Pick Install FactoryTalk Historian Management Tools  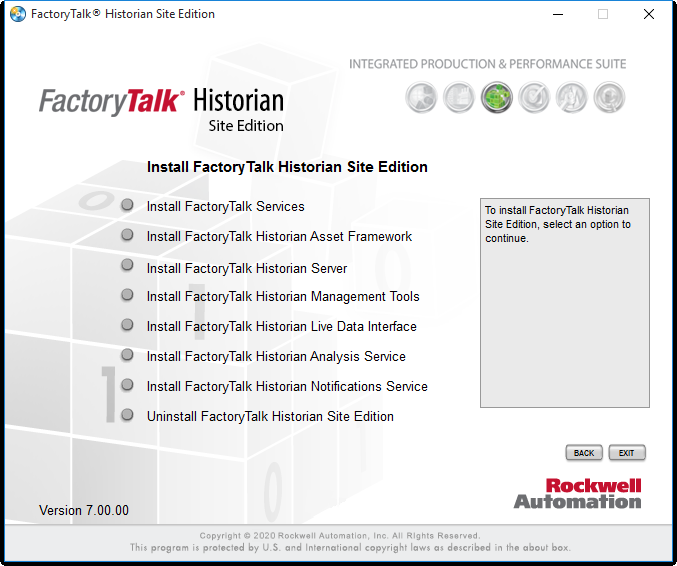(283, 297)
